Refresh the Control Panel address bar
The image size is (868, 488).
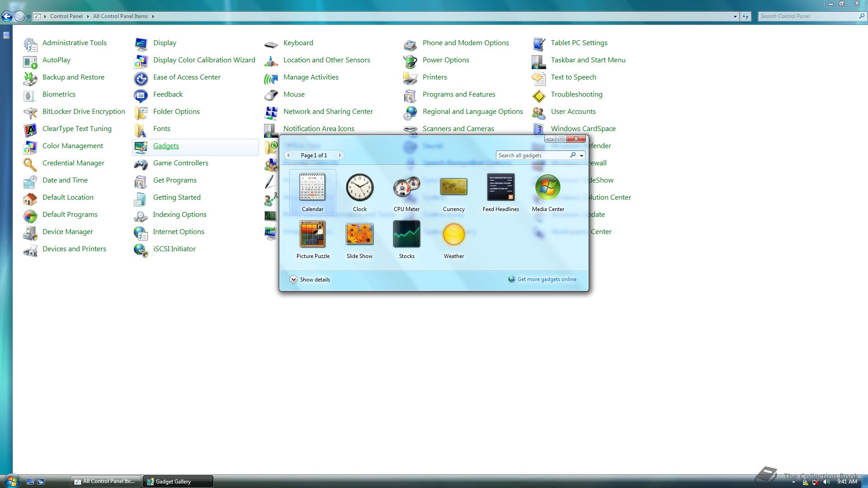pyautogui.click(x=745, y=16)
